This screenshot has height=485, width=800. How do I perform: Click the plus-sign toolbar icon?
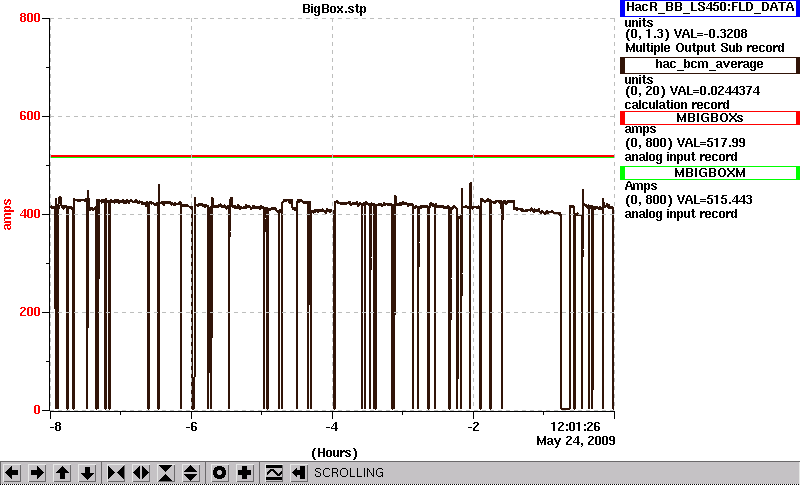pos(244,473)
